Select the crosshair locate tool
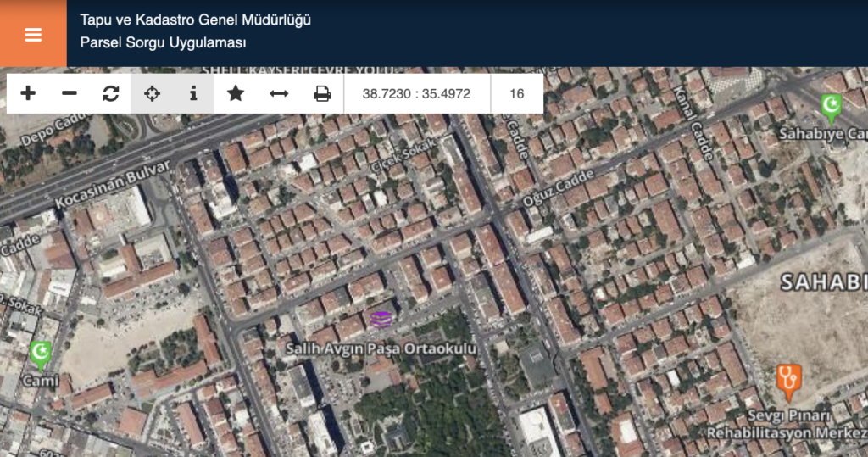 click(x=153, y=93)
